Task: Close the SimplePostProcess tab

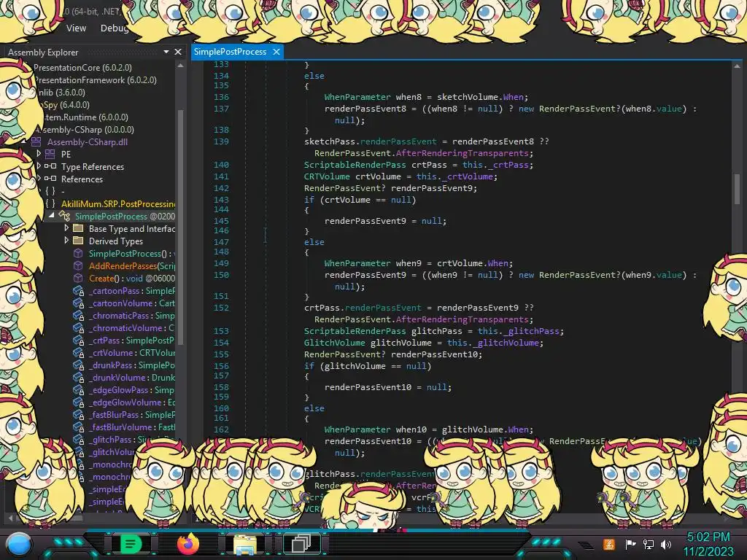Action: coord(276,52)
